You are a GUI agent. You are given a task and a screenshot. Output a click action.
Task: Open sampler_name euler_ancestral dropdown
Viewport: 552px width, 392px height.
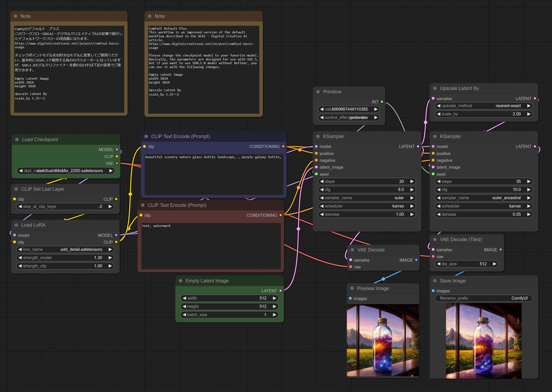point(484,198)
